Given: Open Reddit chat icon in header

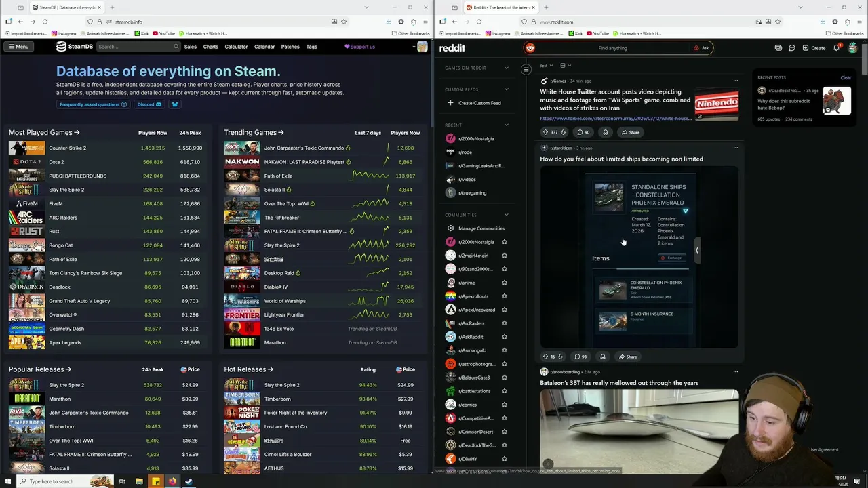Looking at the screenshot, I should 791,48.
